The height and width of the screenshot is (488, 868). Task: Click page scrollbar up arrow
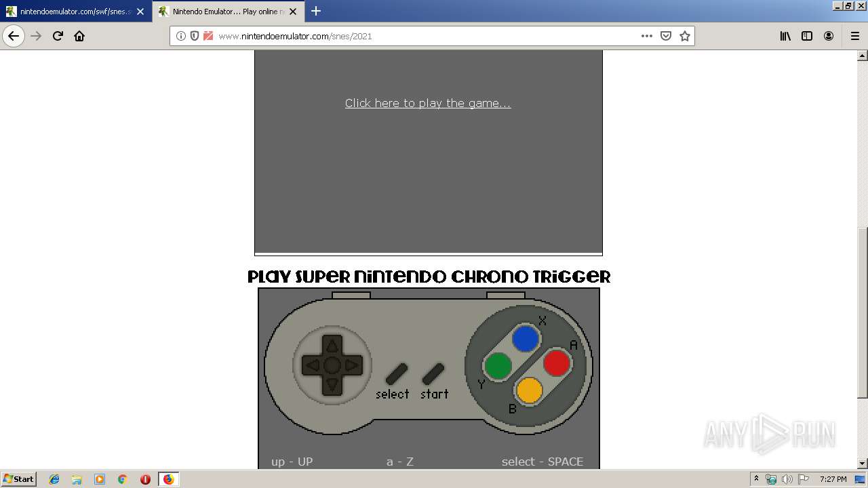coord(863,56)
